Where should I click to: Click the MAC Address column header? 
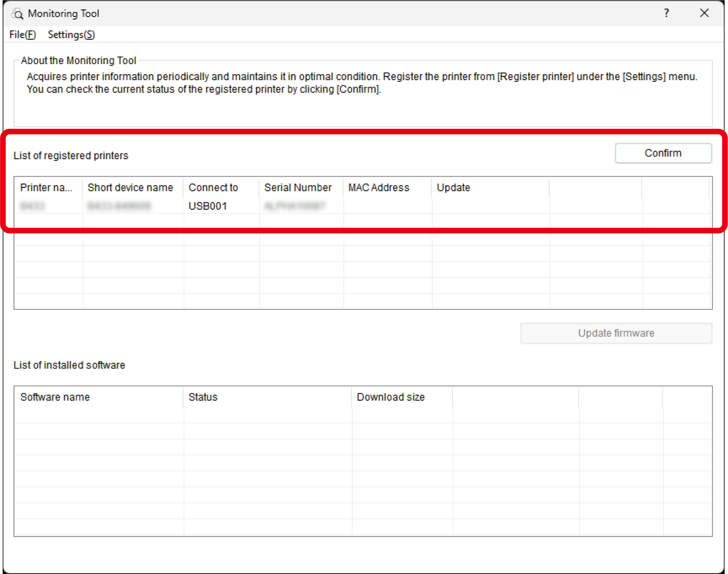tap(387, 187)
